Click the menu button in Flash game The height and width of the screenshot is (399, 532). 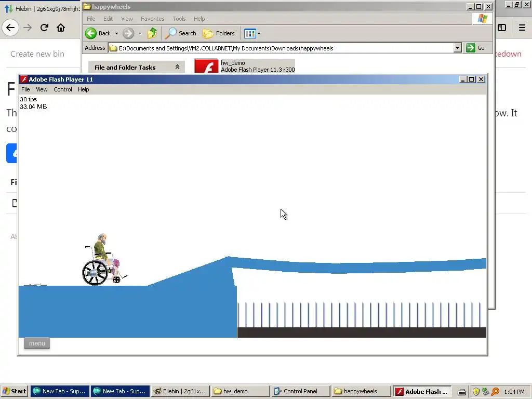[37, 343]
